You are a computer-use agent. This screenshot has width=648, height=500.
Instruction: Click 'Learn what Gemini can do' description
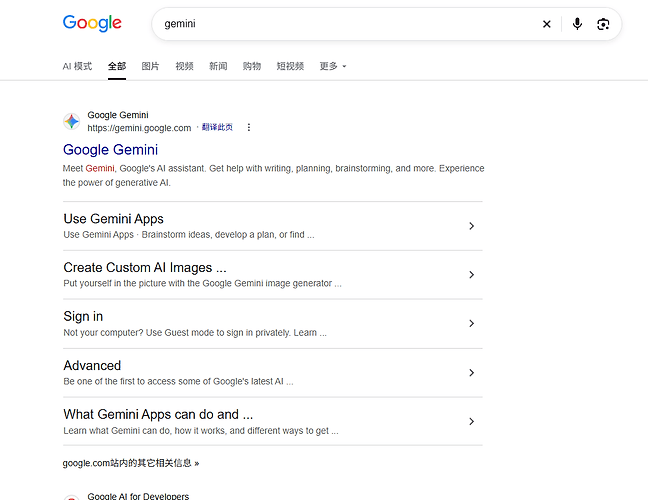click(x=201, y=431)
